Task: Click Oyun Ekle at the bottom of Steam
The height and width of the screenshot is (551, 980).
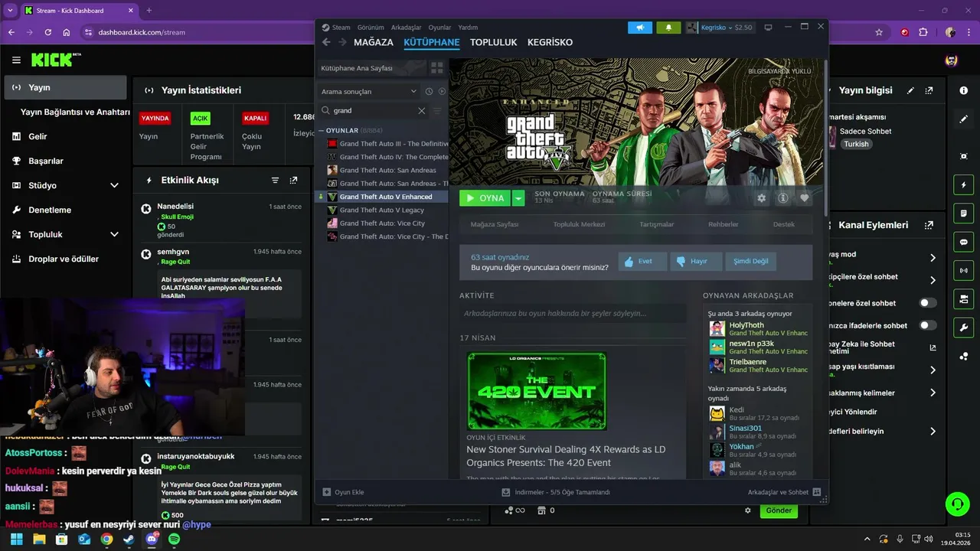Action: click(x=343, y=492)
